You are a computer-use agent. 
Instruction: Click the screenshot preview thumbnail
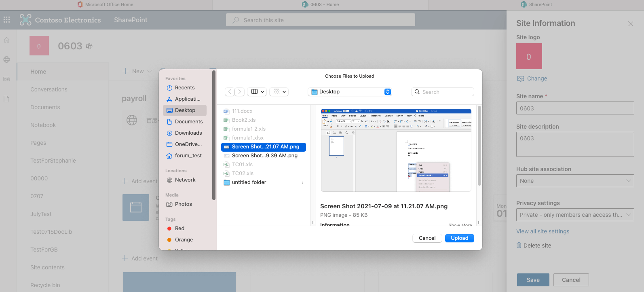pyautogui.click(x=396, y=150)
